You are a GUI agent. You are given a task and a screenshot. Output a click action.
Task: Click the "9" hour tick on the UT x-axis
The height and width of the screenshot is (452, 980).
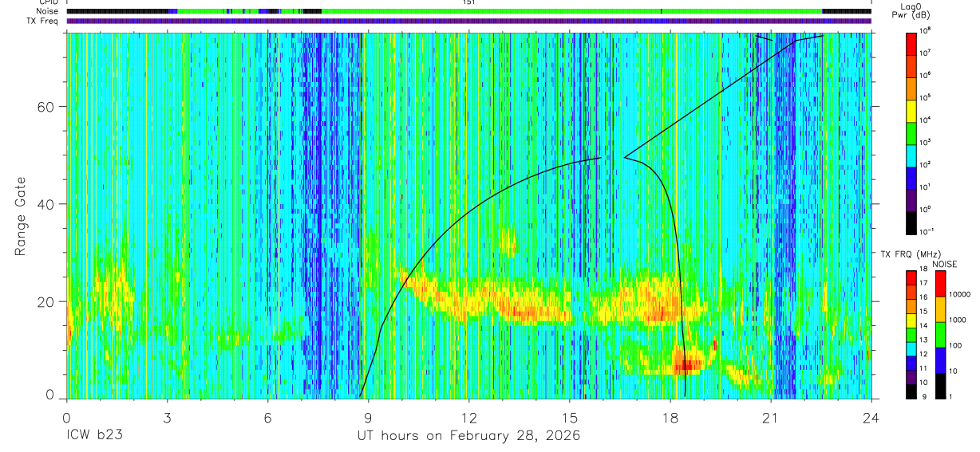369,417
